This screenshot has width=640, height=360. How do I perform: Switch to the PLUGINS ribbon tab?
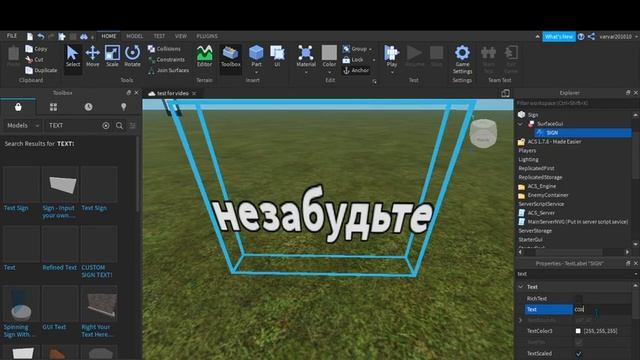tap(207, 36)
